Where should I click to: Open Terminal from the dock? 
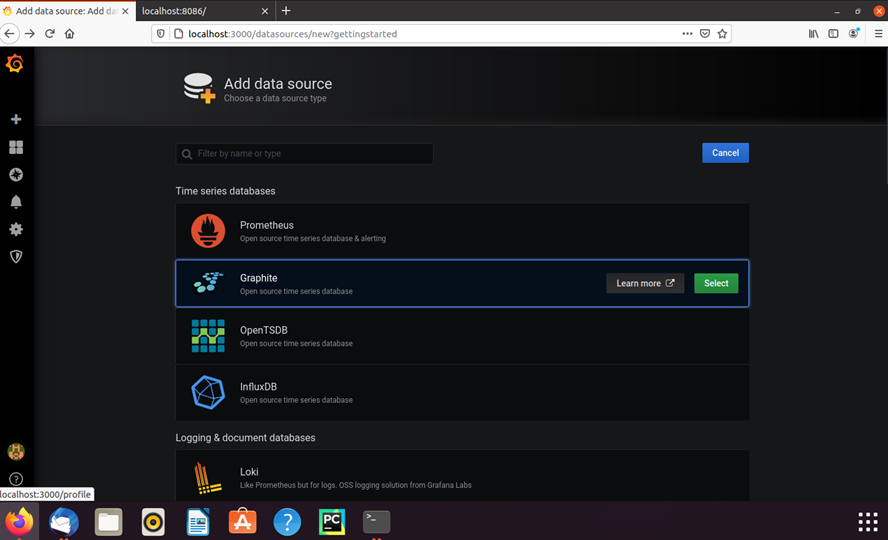377,521
